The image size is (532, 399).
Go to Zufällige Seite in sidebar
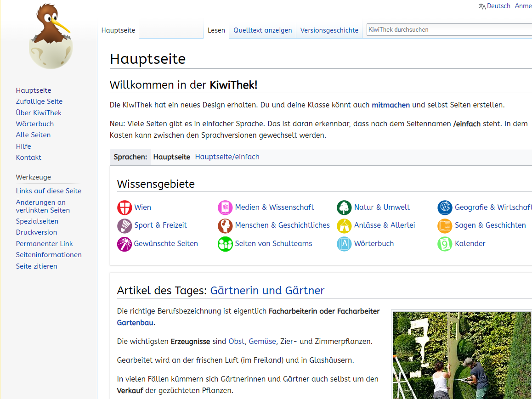(39, 101)
